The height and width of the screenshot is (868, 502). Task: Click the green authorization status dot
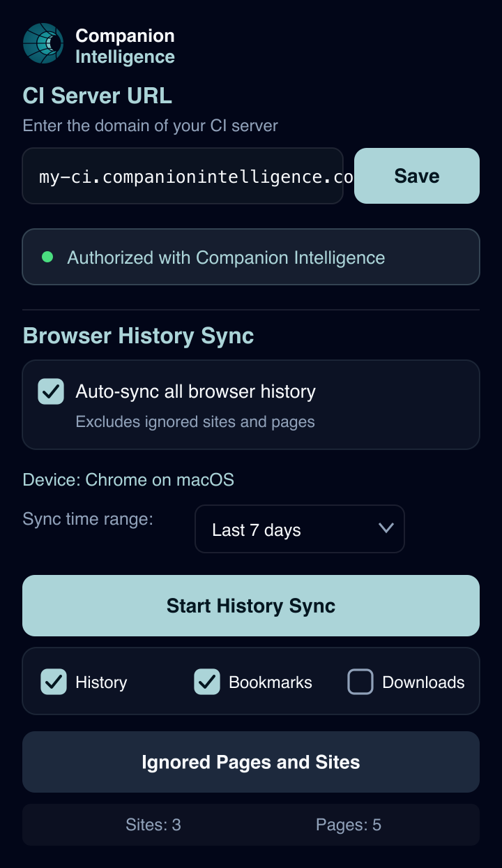[x=47, y=257]
